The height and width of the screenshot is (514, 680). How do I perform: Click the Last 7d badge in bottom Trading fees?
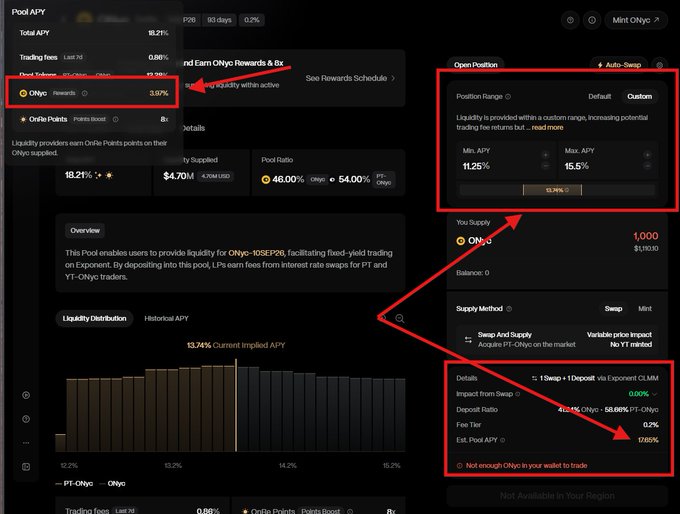pyautogui.click(x=124, y=511)
